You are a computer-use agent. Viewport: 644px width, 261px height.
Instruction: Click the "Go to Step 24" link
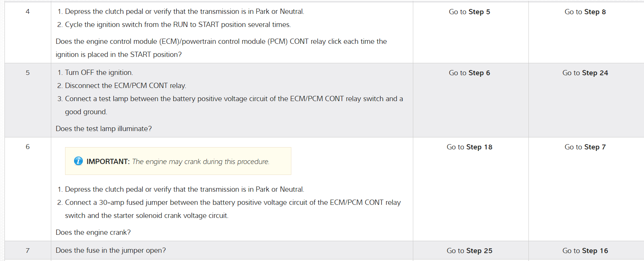pos(585,73)
